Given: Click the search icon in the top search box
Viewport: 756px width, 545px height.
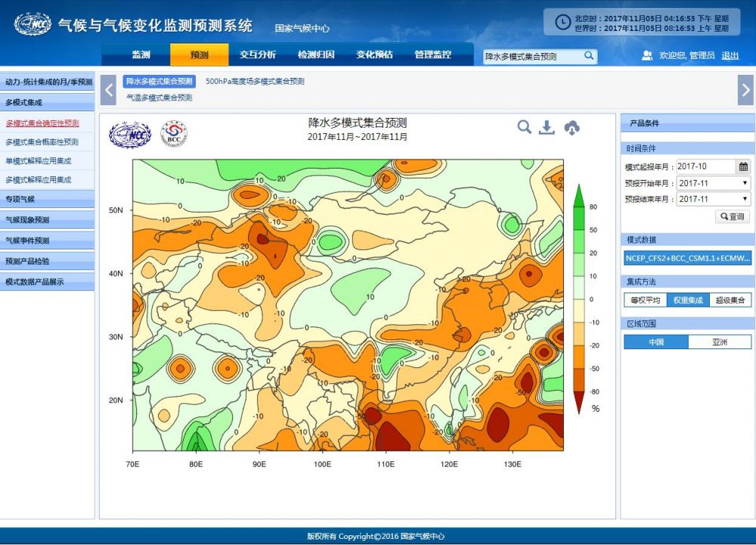Looking at the screenshot, I should [589, 56].
